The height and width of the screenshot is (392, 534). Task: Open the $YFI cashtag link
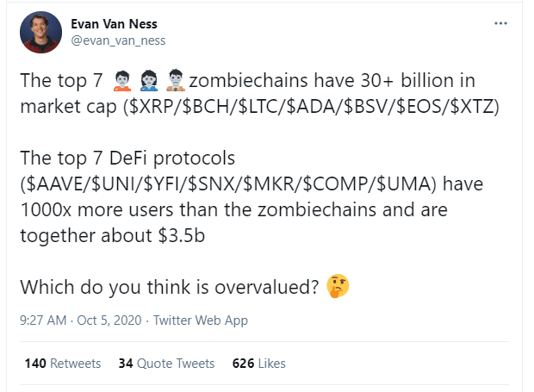pyautogui.click(x=163, y=184)
